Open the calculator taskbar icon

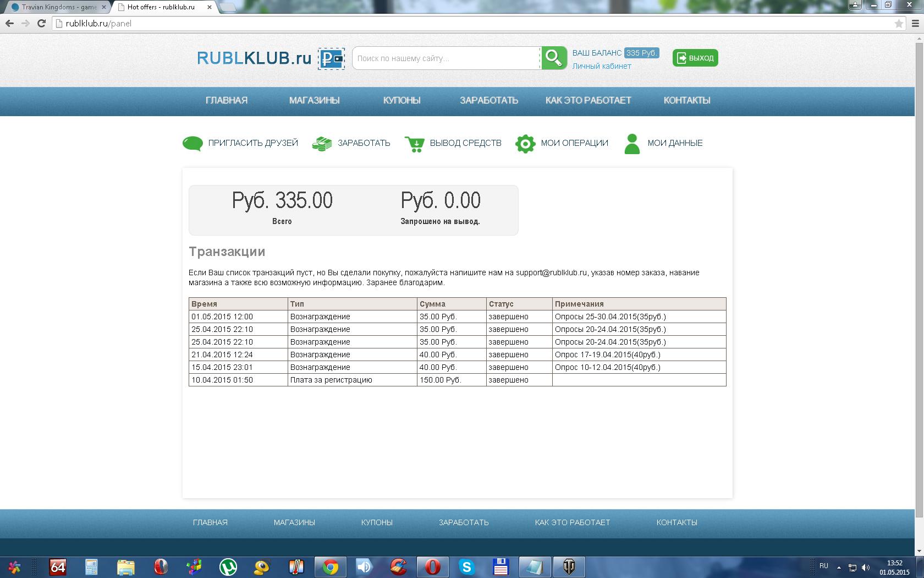point(91,566)
